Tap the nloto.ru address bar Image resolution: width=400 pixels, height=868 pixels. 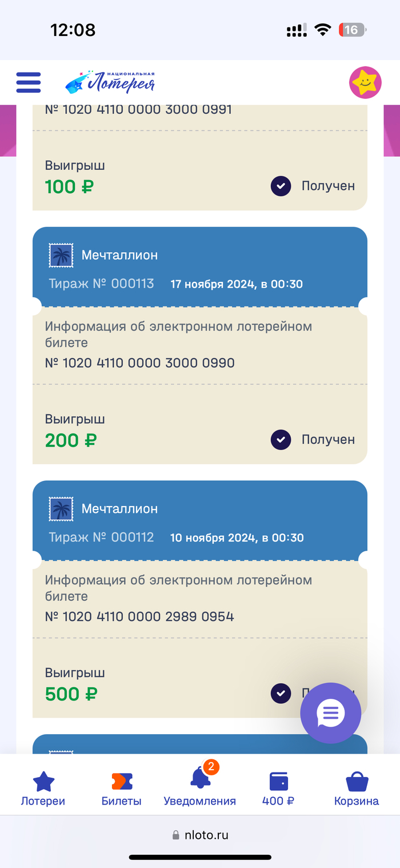[200, 835]
